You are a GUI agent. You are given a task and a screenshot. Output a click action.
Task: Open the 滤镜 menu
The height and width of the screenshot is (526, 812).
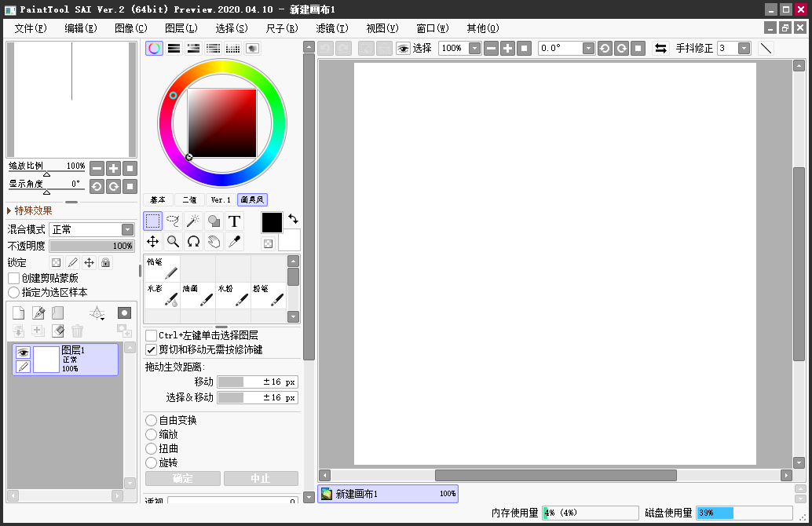point(331,28)
